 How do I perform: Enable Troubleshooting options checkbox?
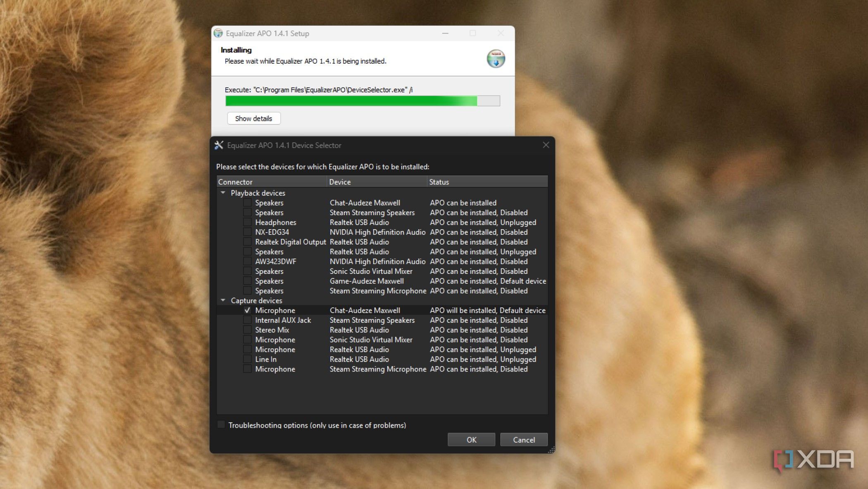[x=222, y=424]
